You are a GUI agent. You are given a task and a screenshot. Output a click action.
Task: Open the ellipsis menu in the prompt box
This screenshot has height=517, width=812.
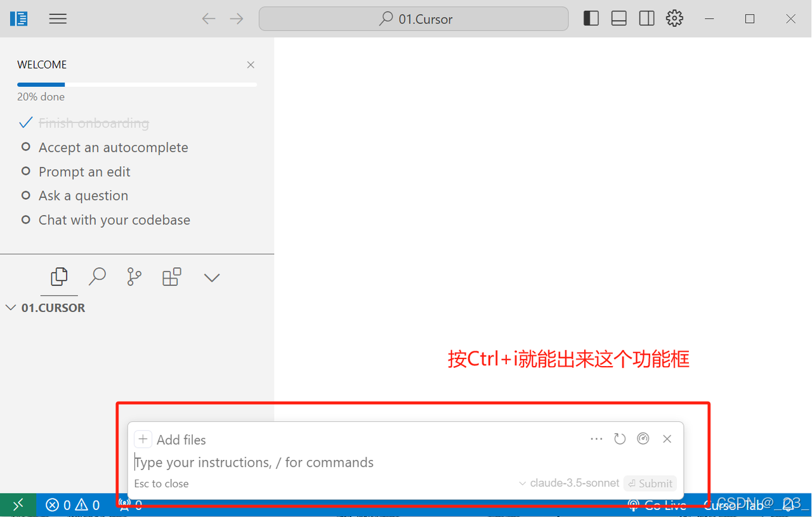pos(596,438)
